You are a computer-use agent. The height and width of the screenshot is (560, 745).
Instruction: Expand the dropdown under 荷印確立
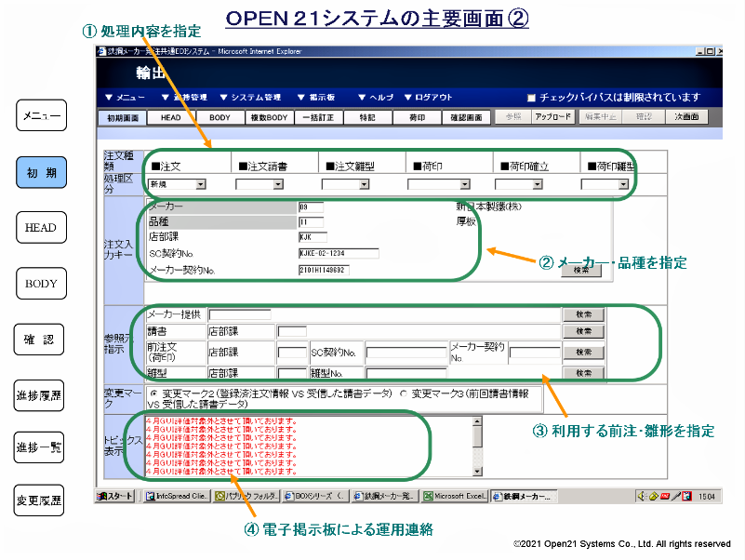(519, 184)
